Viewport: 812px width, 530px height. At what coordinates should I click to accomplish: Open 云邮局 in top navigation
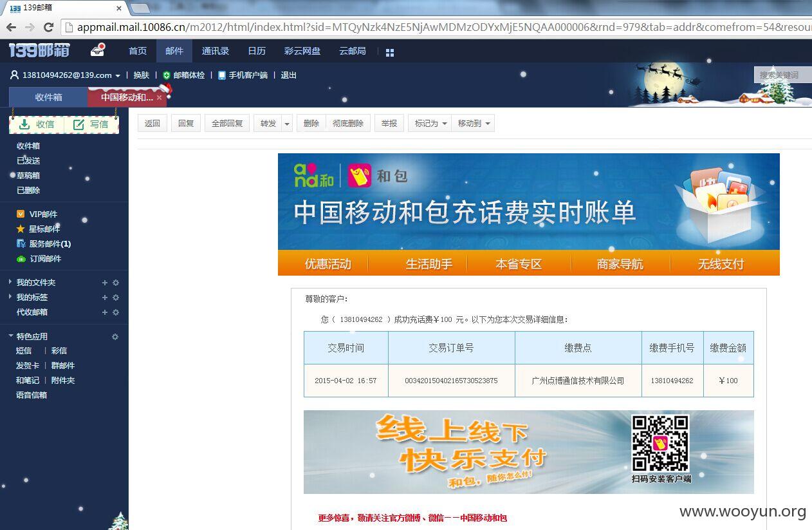(x=353, y=51)
